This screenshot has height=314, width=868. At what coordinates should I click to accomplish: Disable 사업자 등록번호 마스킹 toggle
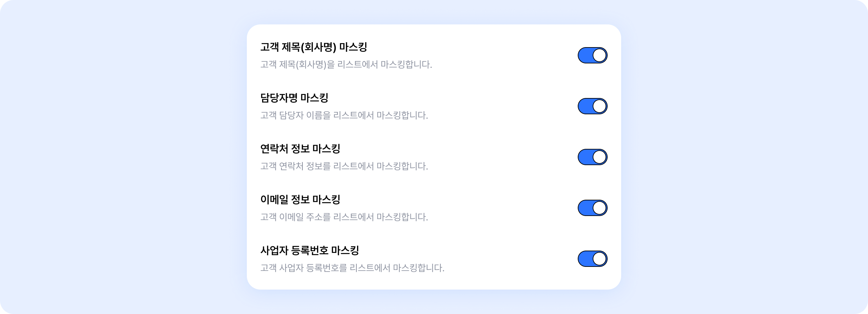(592, 259)
